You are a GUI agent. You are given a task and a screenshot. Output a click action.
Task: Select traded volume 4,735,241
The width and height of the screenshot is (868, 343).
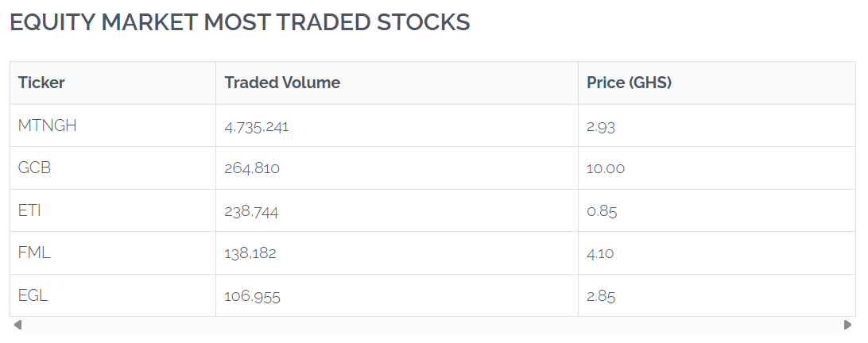256,127
